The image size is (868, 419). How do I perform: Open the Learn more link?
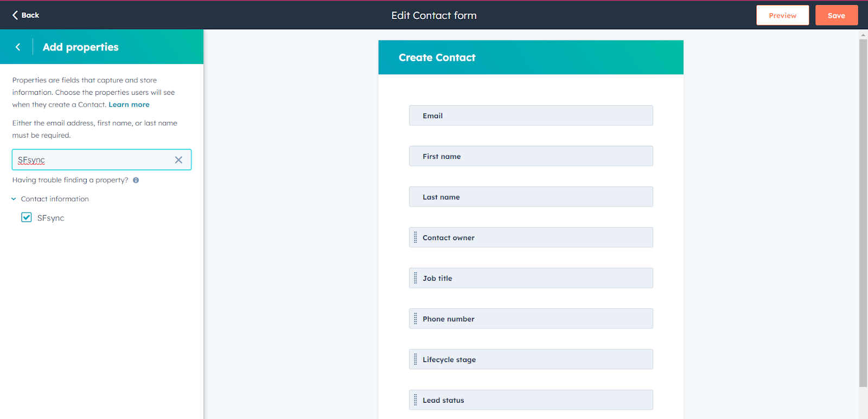coord(129,104)
